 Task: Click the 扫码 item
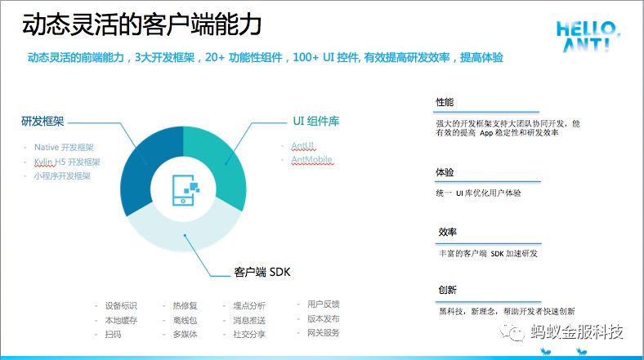coord(113,334)
